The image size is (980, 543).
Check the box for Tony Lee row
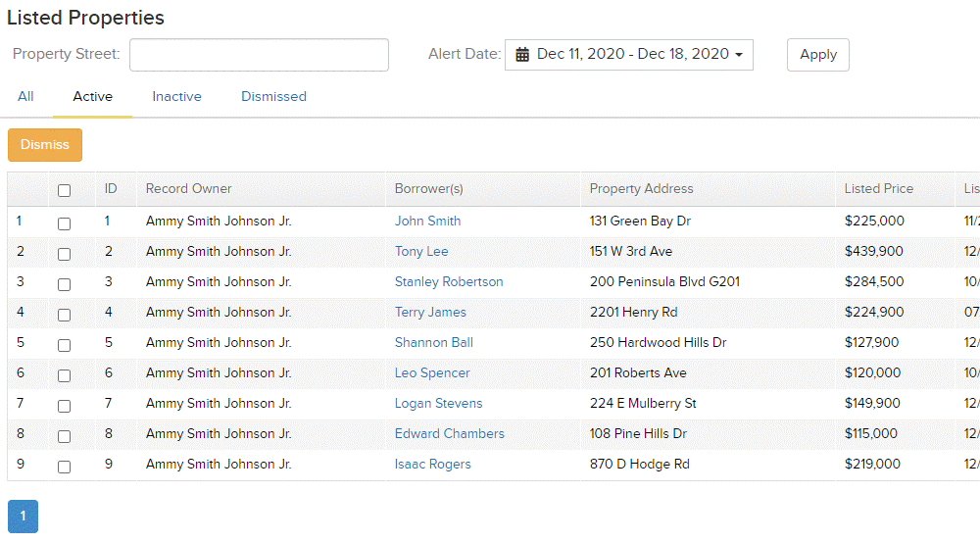[64, 254]
